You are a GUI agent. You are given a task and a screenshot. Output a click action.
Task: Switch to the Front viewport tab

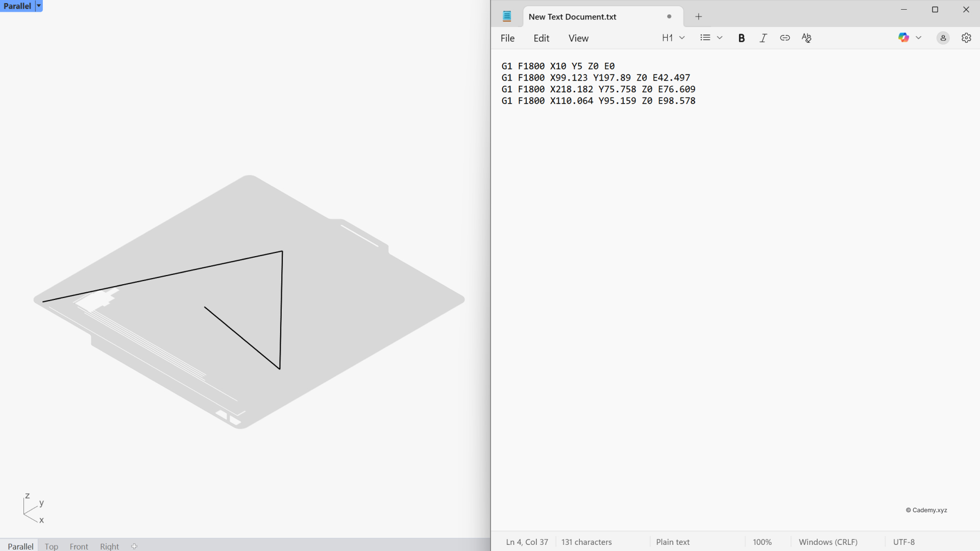click(x=79, y=546)
